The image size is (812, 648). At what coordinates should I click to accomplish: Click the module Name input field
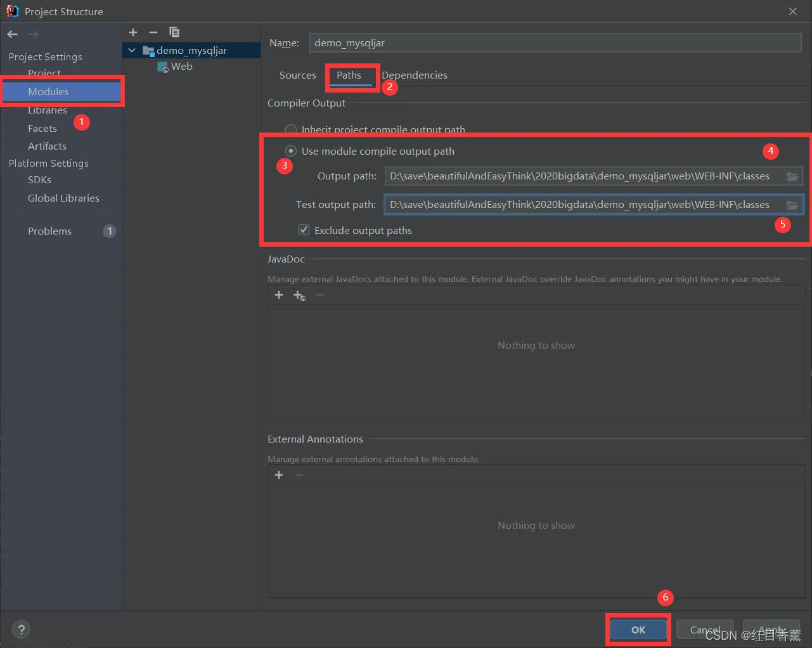(555, 43)
